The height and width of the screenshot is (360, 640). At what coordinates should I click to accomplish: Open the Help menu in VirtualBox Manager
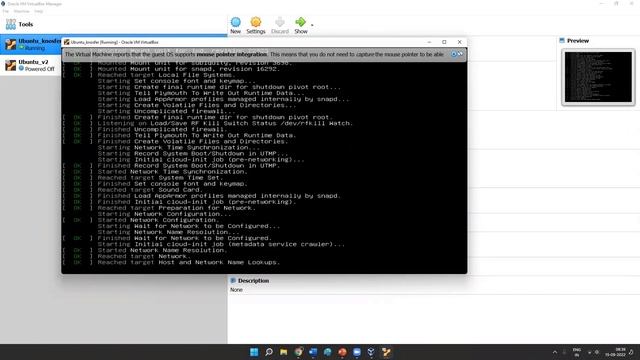click(38, 11)
